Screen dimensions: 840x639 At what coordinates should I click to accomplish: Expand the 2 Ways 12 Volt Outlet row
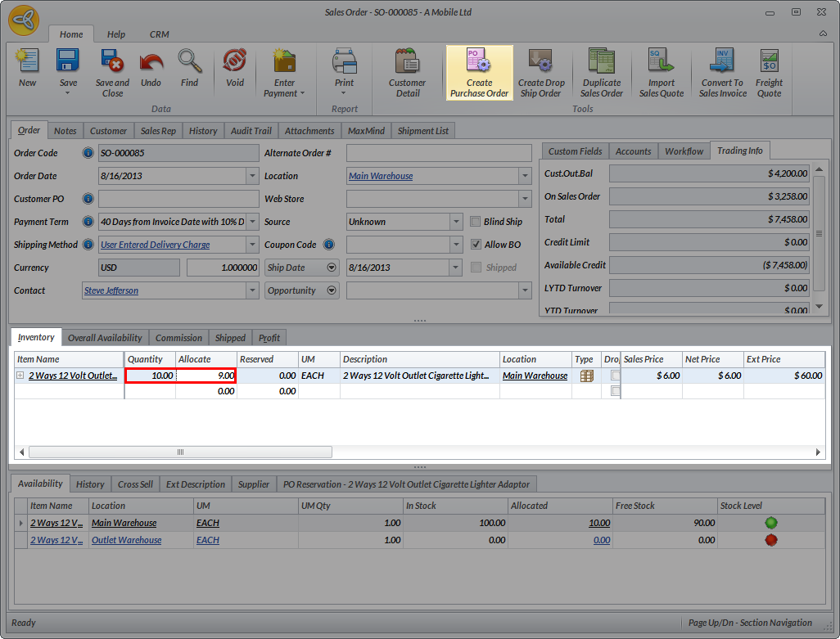20,376
